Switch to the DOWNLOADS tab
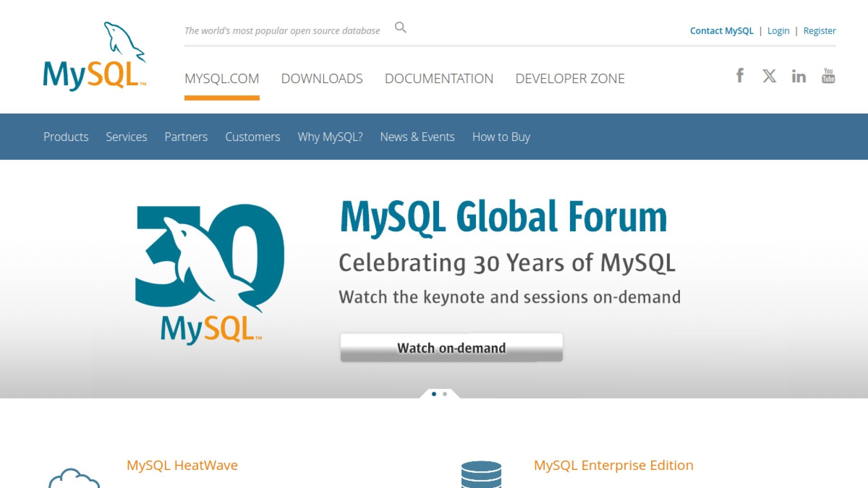This screenshot has width=868, height=488. [321, 79]
